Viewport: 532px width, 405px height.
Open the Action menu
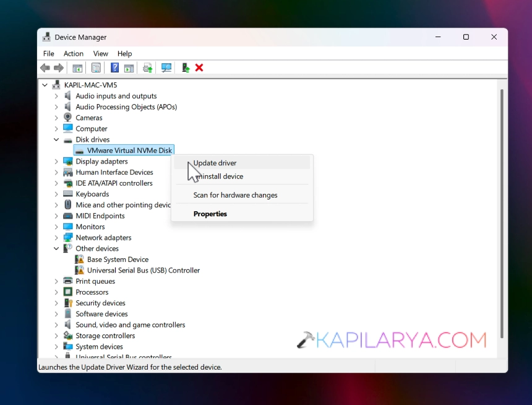(73, 54)
